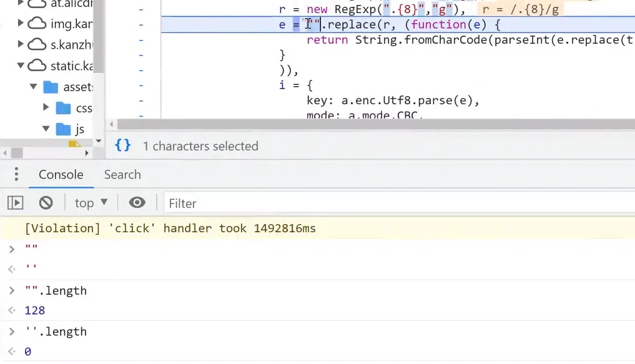Expand the at.alicdn domain node

tap(20, 3)
